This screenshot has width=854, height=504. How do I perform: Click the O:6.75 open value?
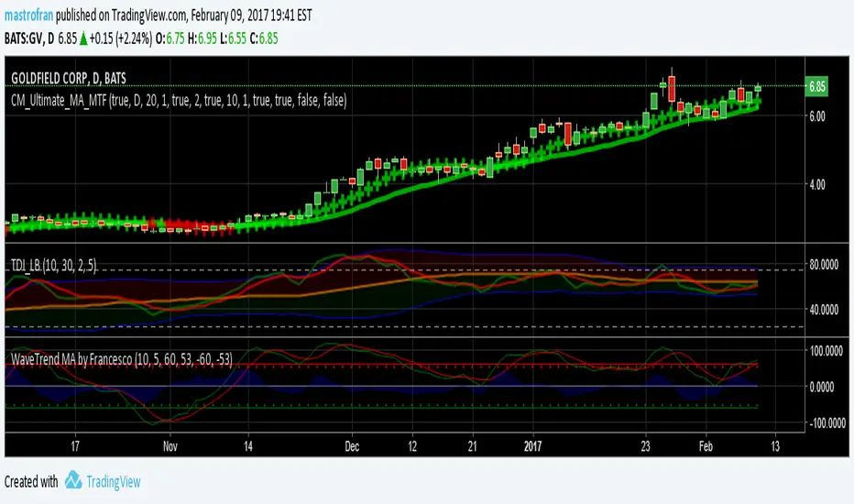(x=170, y=38)
